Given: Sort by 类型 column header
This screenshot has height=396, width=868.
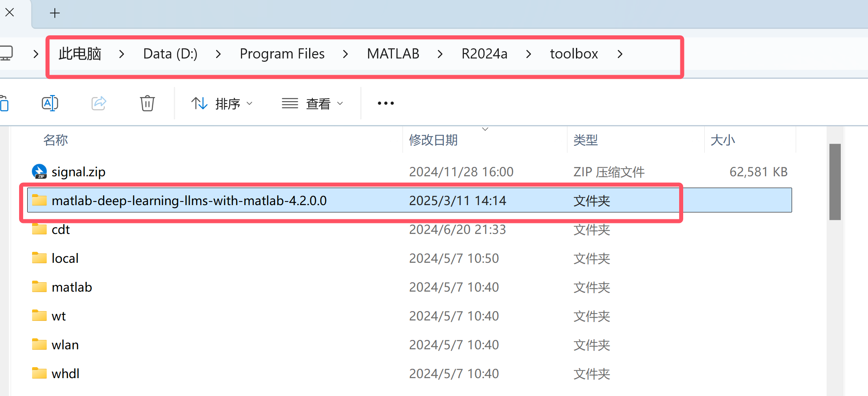Looking at the screenshot, I should point(585,140).
